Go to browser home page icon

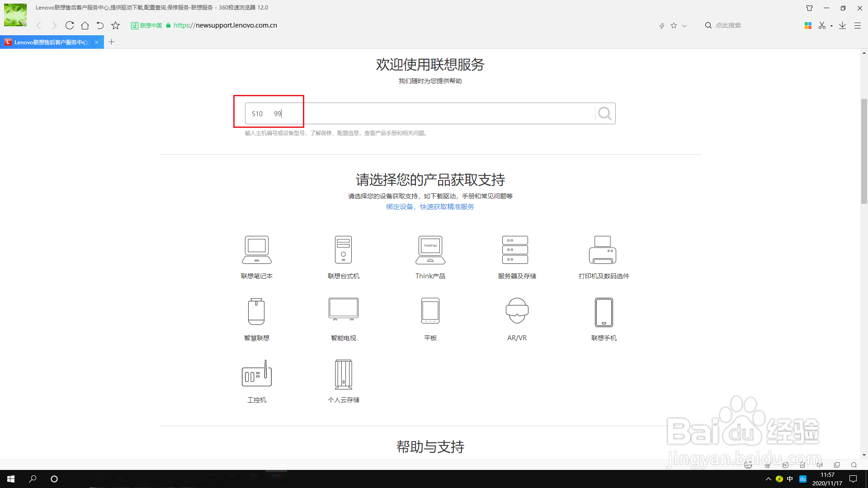85,25
